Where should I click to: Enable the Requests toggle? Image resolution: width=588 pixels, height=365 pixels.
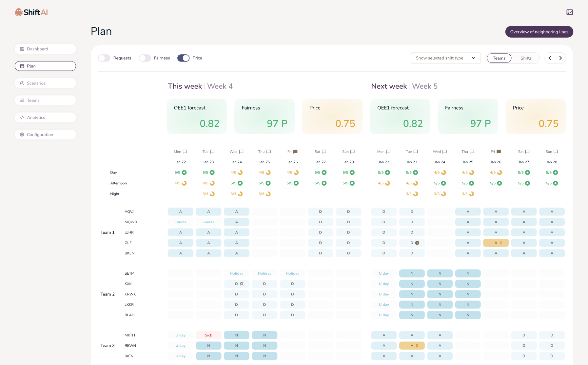(x=104, y=58)
